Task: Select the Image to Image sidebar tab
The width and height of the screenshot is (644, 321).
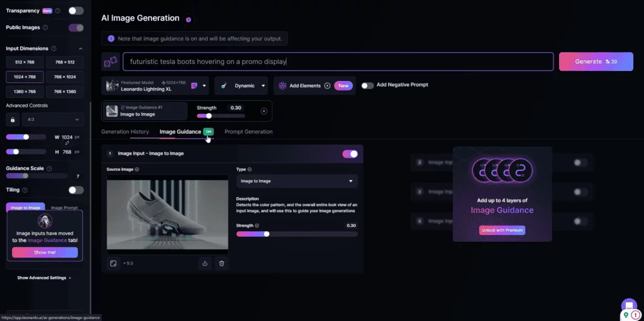Action: click(25, 207)
